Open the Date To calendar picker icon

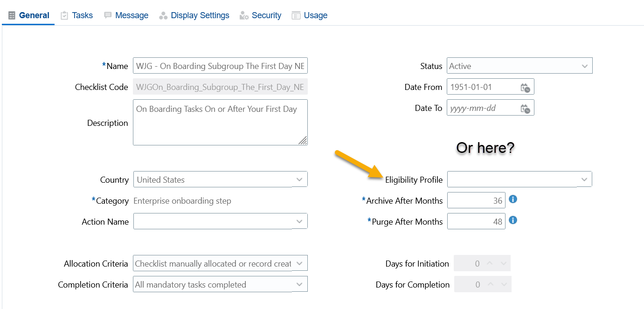525,108
